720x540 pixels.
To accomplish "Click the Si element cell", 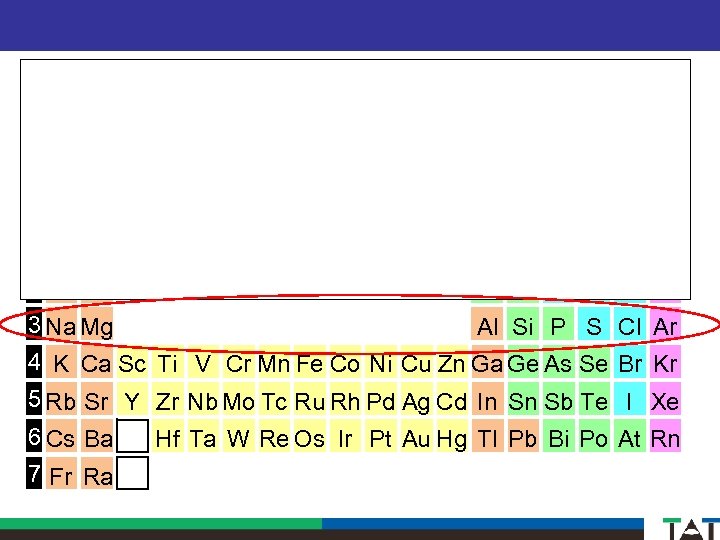I will tap(523, 324).
